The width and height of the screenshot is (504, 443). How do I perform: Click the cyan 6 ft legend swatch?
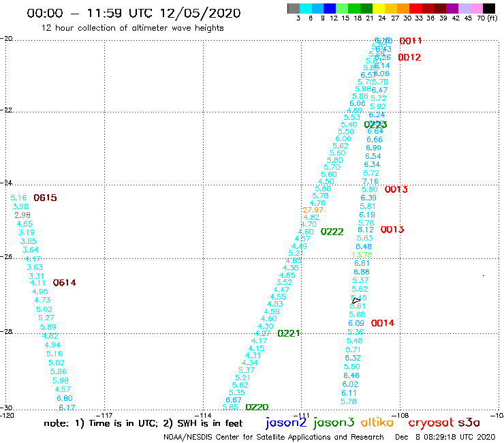pyautogui.click(x=306, y=9)
